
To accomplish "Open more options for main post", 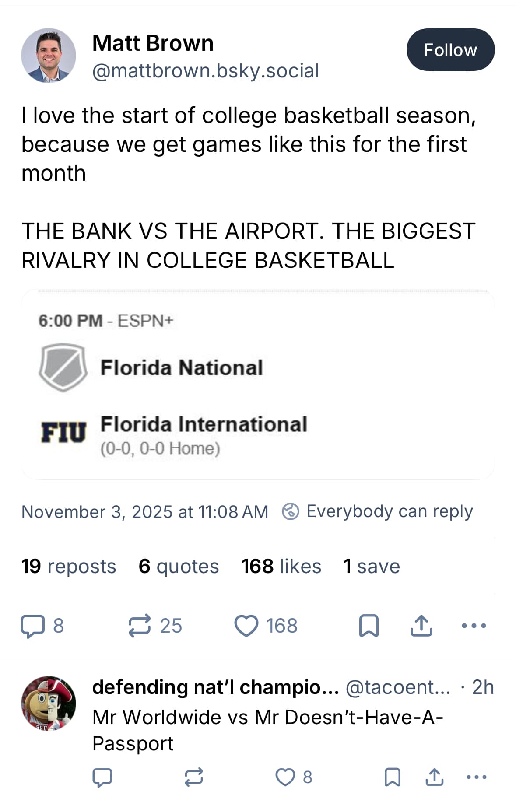I will coord(474,626).
